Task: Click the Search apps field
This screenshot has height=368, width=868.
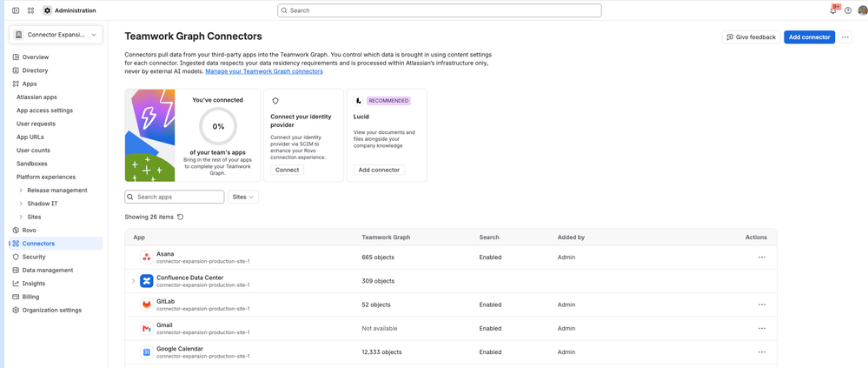Action: click(175, 197)
